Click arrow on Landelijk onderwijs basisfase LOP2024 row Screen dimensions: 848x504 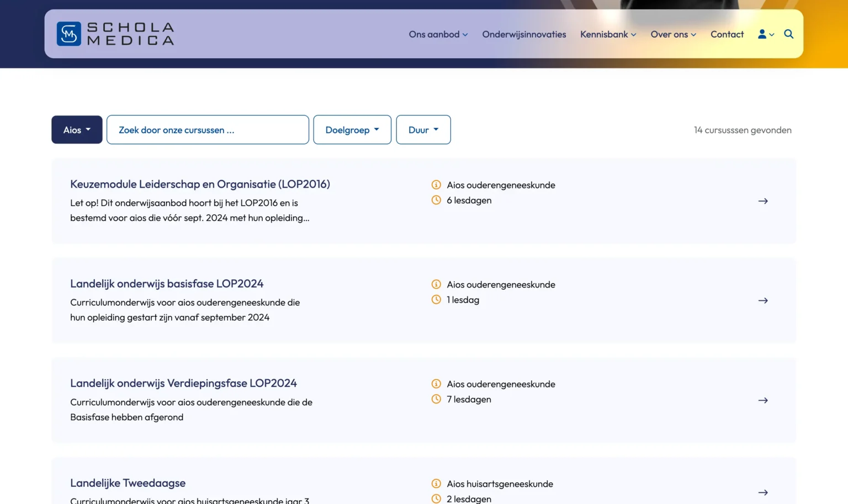[x=763, y=300]
